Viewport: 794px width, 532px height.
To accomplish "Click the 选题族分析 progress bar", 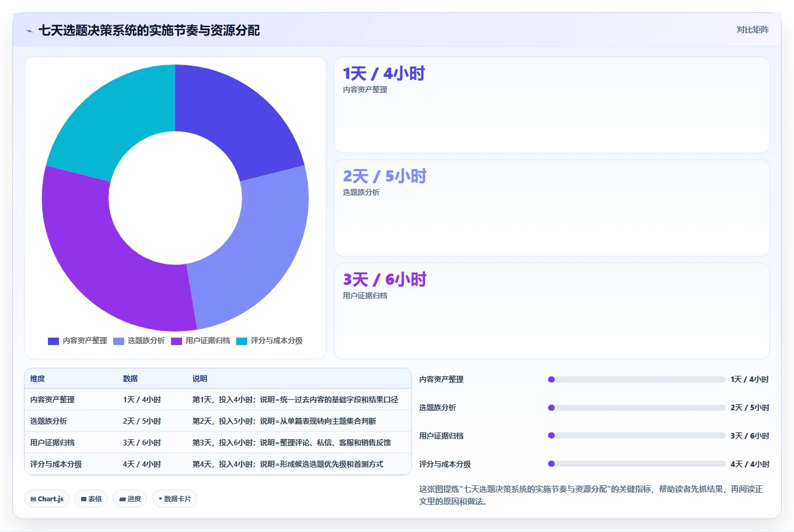I will 637,408.
